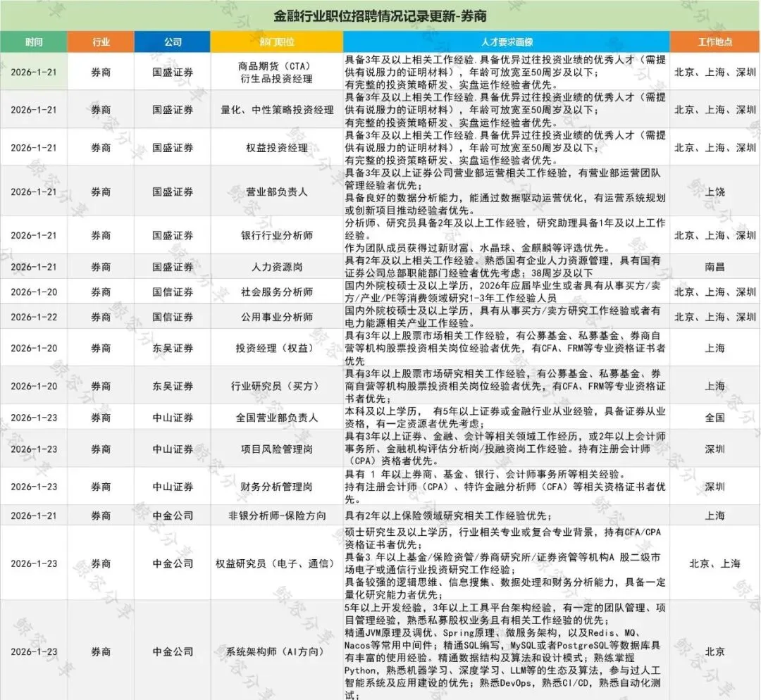
Task: Click the 国盛证券 cell in the 银行行业分析师 row
Action: tap(173, 235)
